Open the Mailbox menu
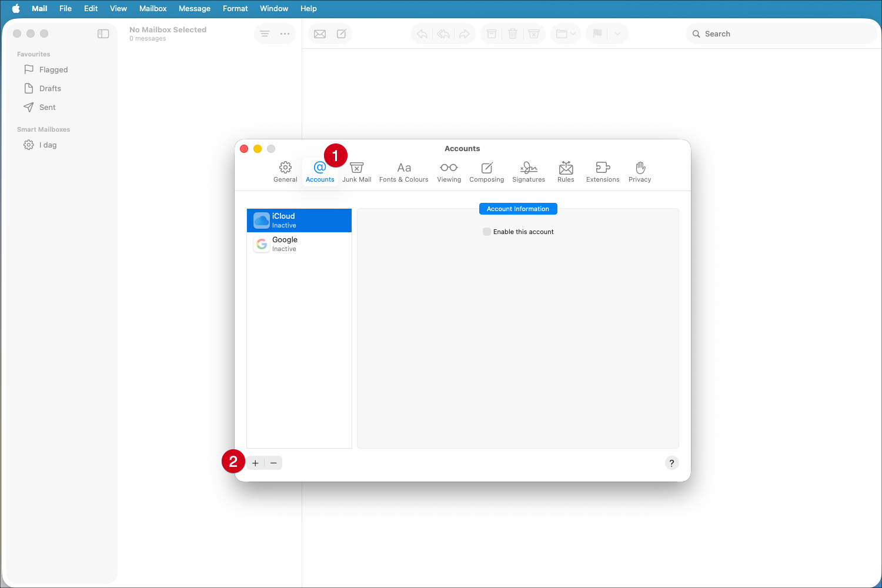 click(x=152, y=8)
